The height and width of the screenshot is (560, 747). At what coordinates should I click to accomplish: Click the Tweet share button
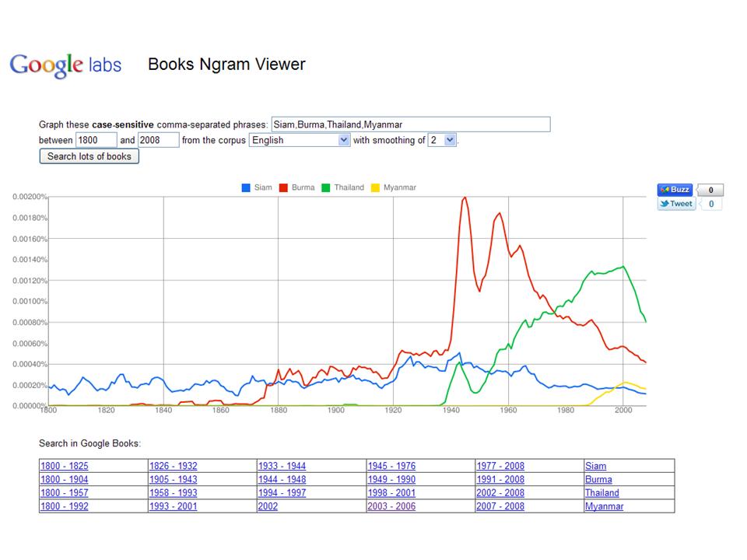point(675,204)
